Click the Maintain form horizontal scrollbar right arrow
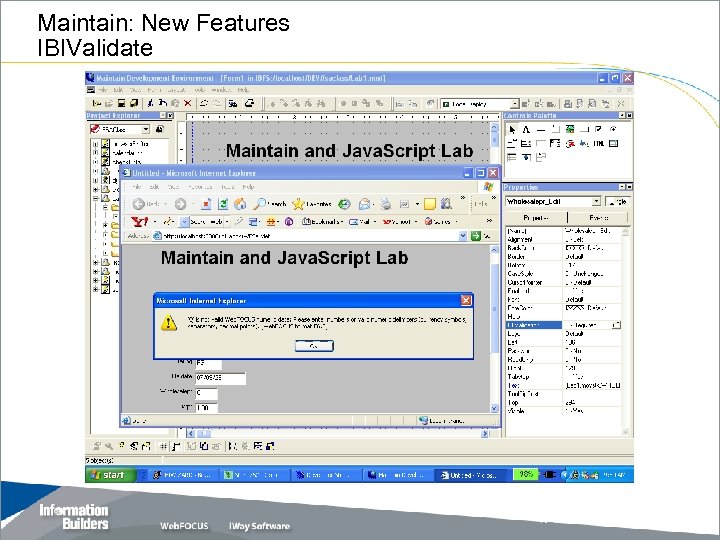The image size is (720, 540). coord(484,433)
